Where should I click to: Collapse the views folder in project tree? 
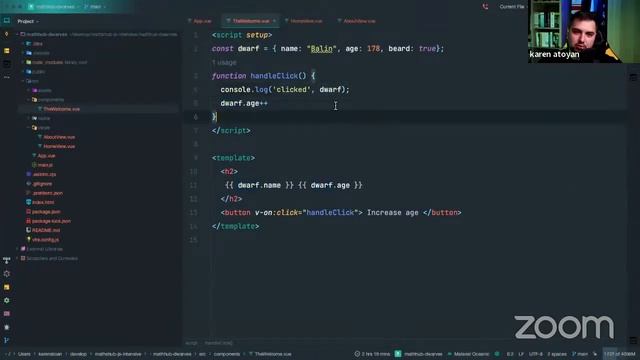29,127
